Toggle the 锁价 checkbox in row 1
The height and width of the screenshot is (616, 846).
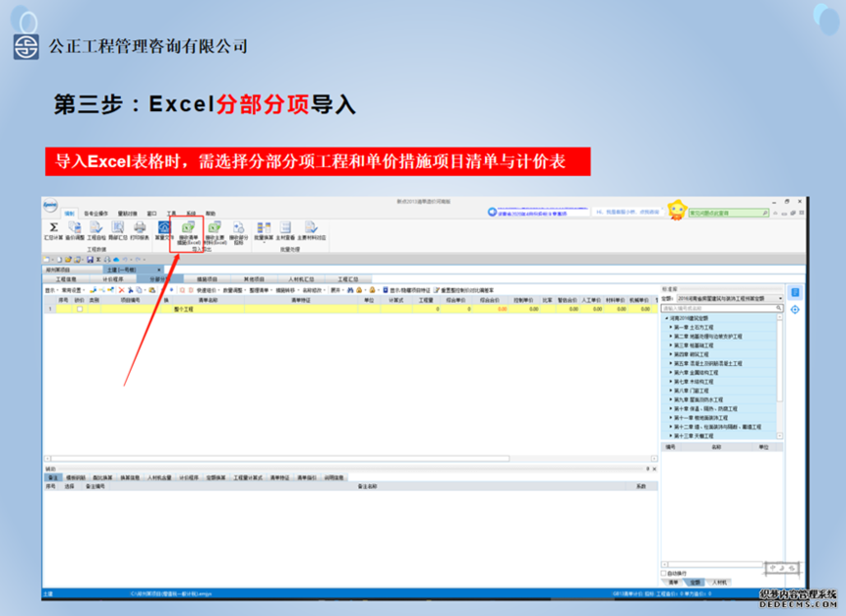(x=80, y=309)
